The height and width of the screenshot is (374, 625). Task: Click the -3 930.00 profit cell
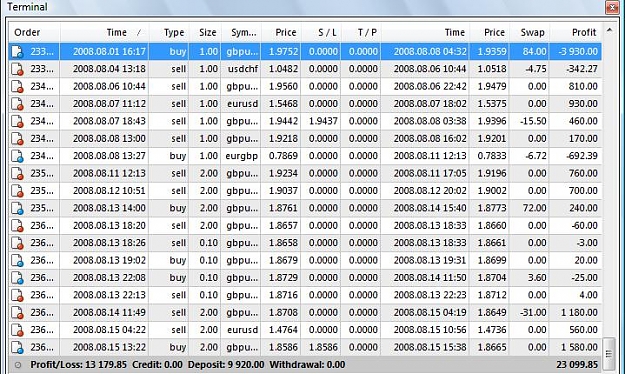[576, 51]
